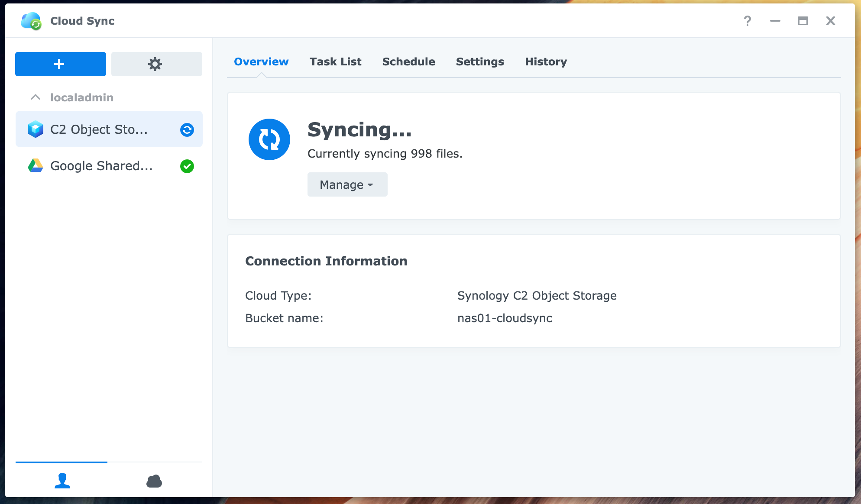Screen dimensions: 861x504
Task: Expand the Manage button's options arrow
Action: pyautogui.click(x=370, y=185)
